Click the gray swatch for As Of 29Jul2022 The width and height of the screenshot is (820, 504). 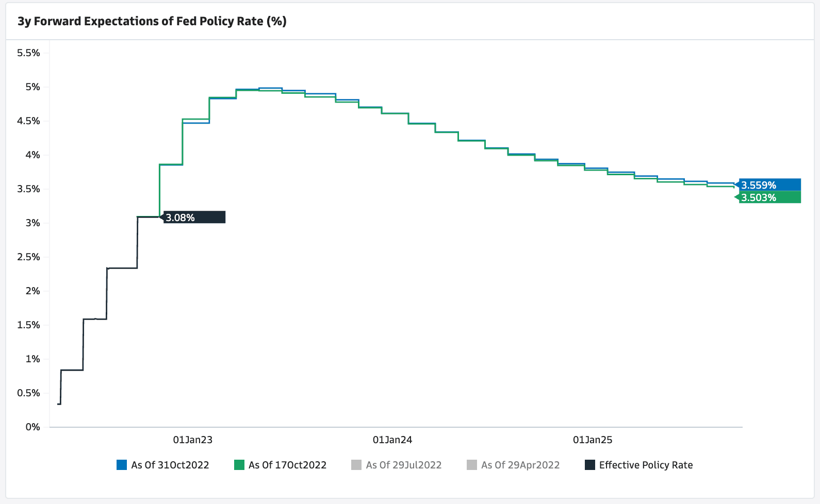click(x=356, y=465)
